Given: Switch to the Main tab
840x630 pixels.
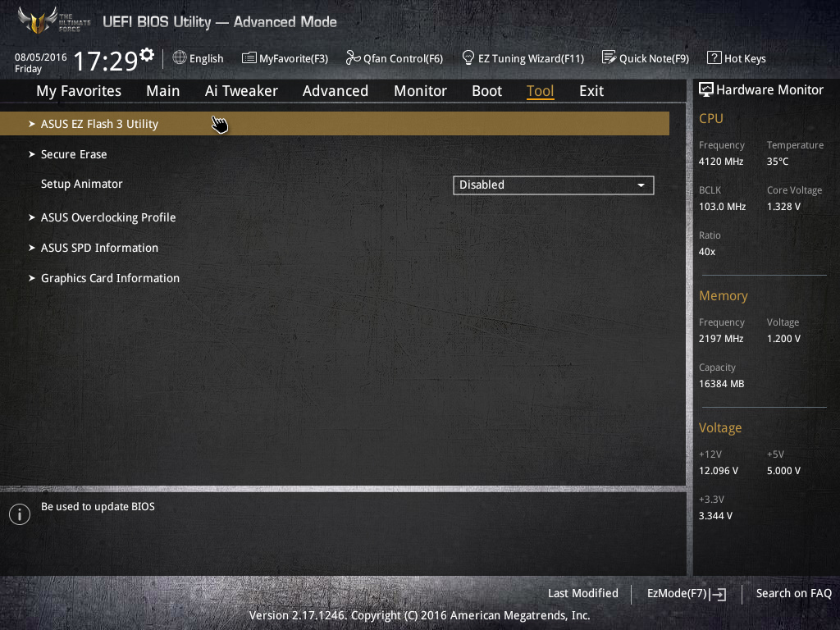Looking at the screenshot, I should coord(163,91).
